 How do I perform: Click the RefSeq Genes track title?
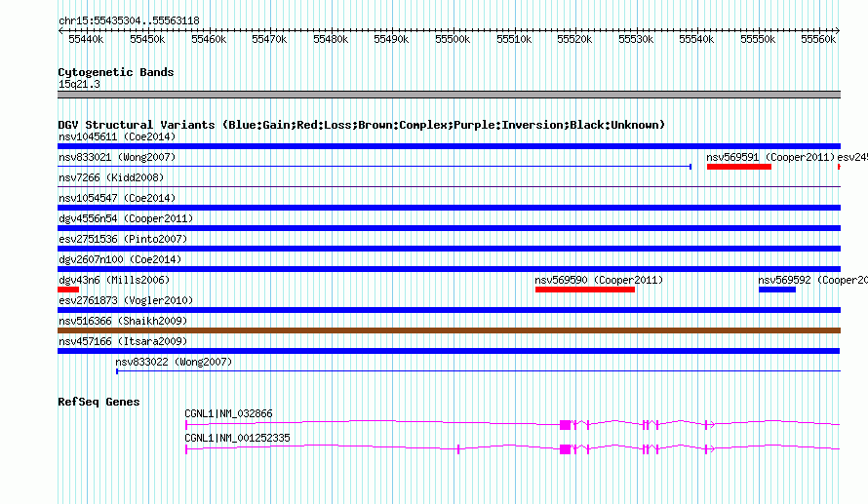99,403
